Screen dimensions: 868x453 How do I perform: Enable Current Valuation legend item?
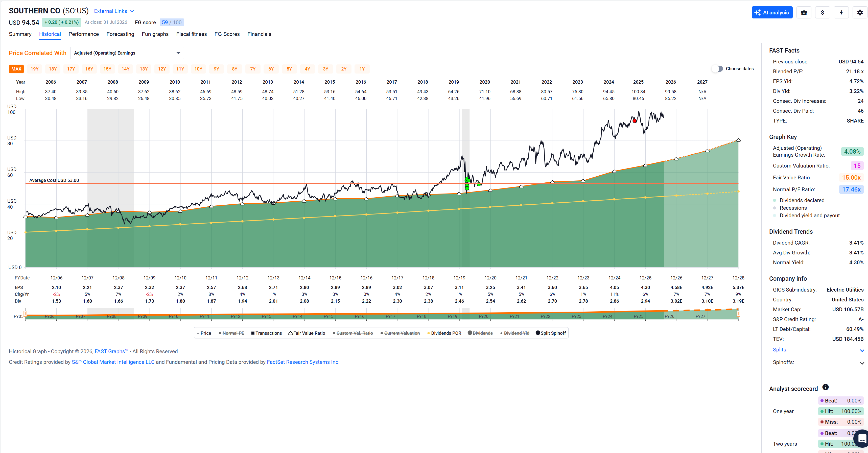coord(400,333)
